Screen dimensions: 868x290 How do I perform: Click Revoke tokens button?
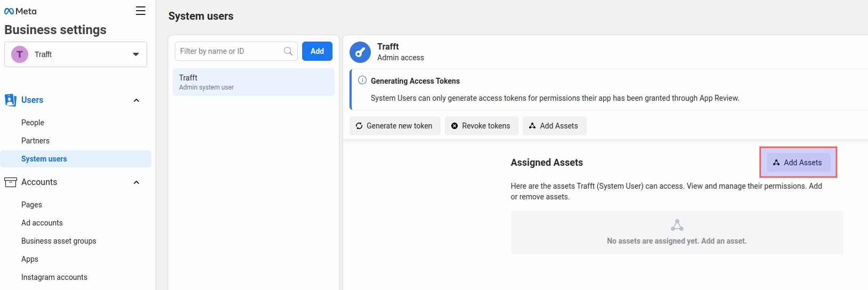click(481, 126)
